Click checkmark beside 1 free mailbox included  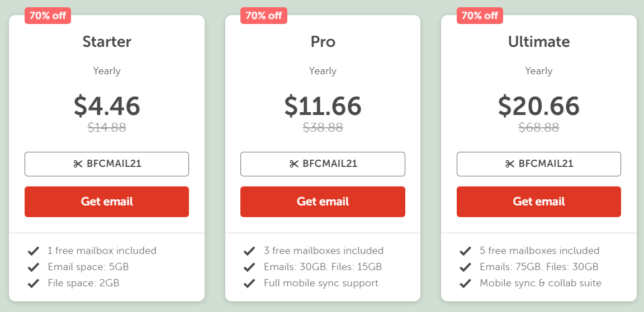pos(34,251)
